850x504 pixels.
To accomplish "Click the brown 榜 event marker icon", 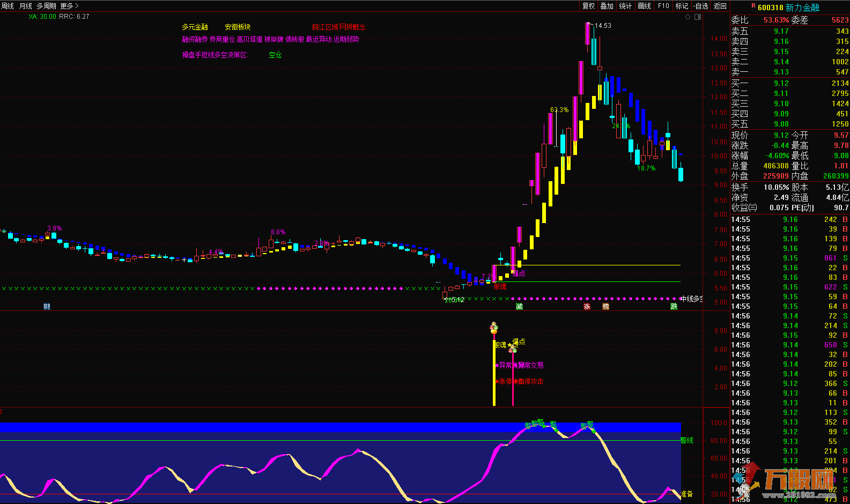I will click(606, 307).
